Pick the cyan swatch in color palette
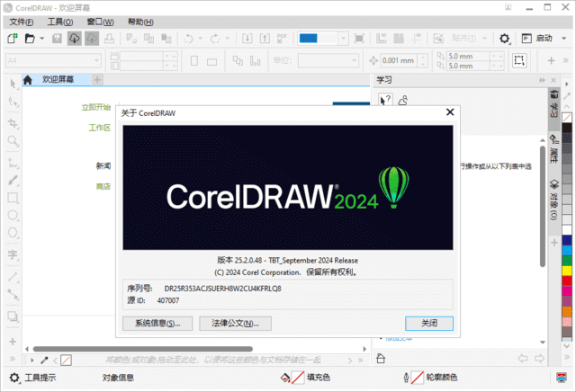 click(567, 250)
